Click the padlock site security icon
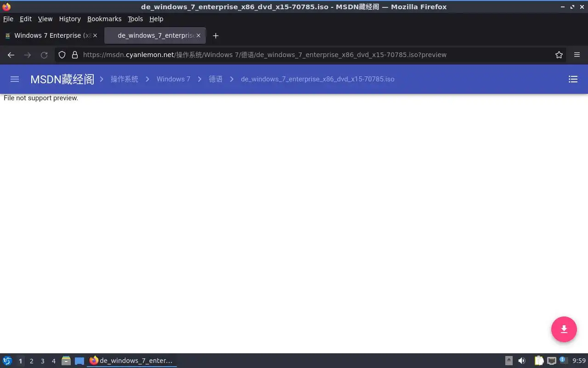The width and height of the screenshot is (588, 368). (75, 55)
